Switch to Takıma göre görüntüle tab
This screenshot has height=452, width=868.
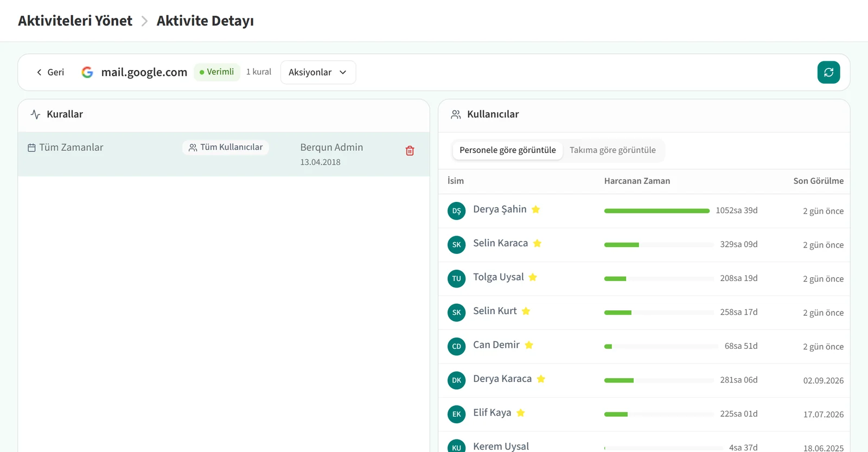[612, 150]
